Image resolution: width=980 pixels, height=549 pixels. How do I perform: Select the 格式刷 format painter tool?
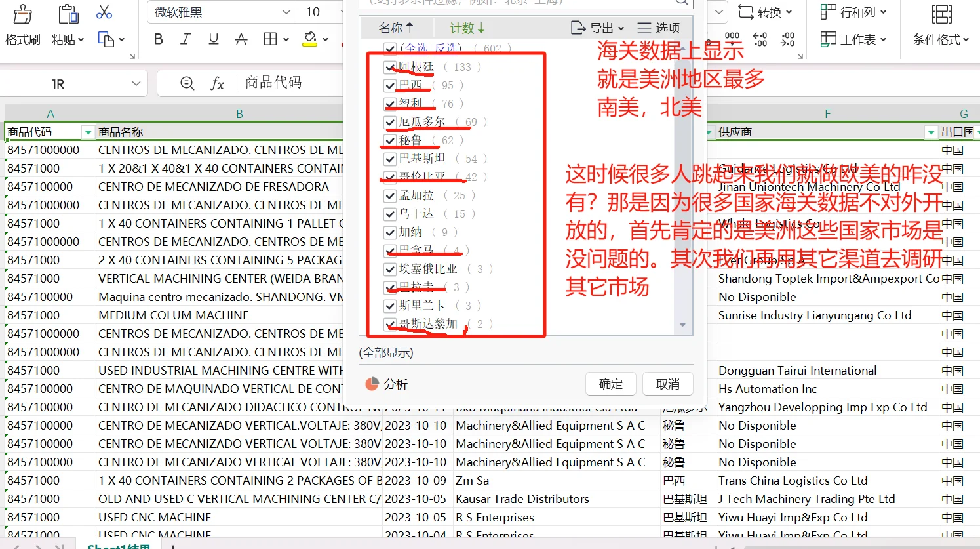tap(23, 23)
